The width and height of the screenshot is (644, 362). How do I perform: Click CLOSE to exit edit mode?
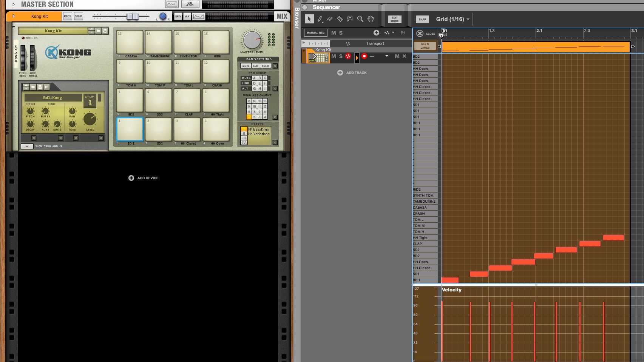[x=426, y=34]
